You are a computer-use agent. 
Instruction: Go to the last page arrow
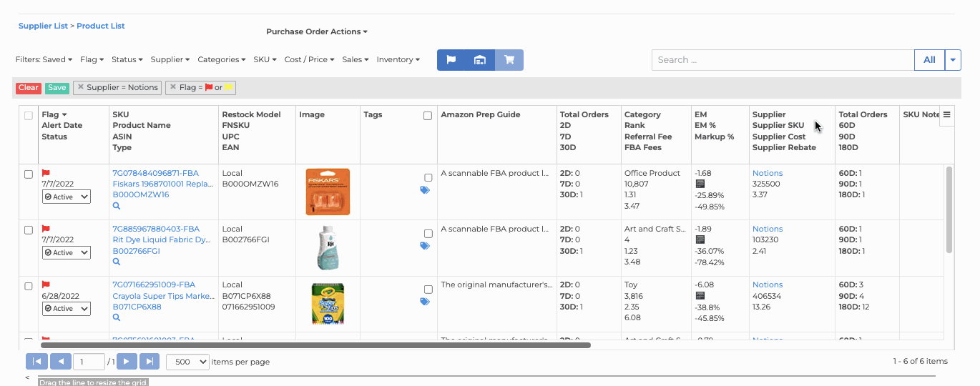[150, 362]
